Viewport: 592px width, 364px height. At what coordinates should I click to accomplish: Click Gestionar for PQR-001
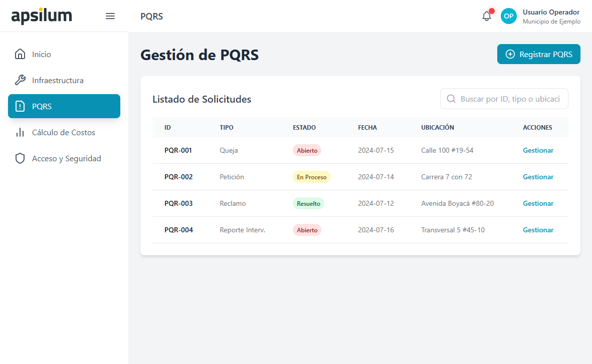[538, 150]
